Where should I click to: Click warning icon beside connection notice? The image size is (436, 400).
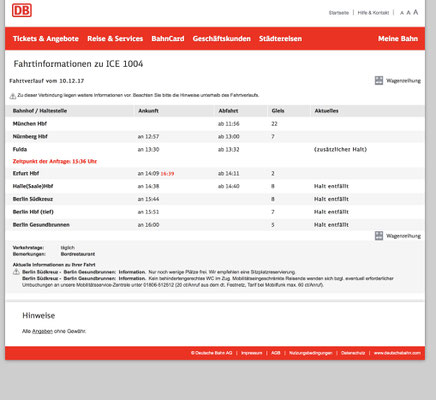[x=13, y=96]
